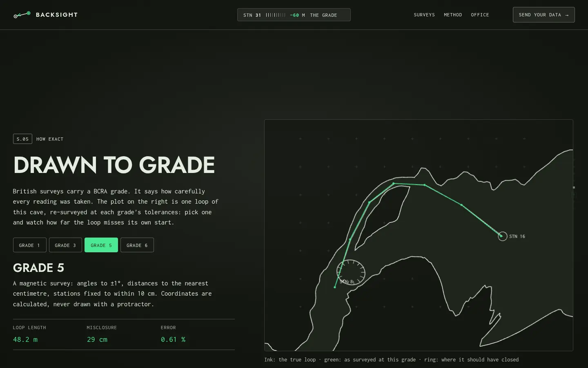Select the active Grade 5 option
Screen dimensions: 588x368
click(101, 245)
